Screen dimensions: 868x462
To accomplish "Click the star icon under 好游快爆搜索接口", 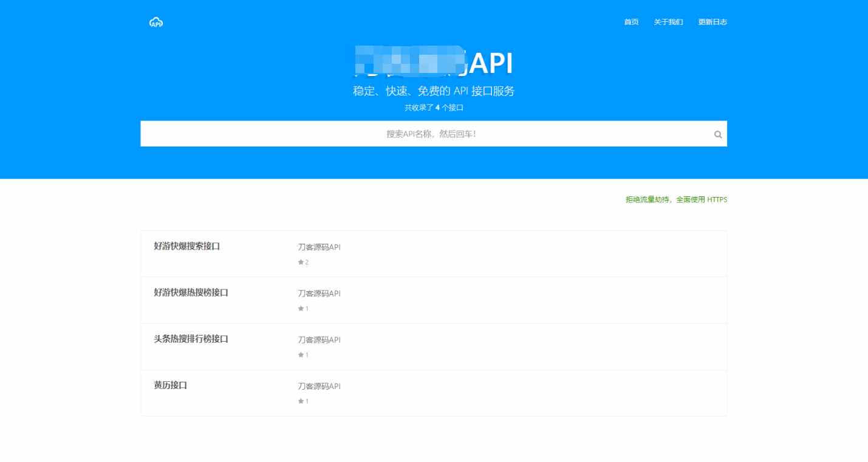I will tap(301, 262).
